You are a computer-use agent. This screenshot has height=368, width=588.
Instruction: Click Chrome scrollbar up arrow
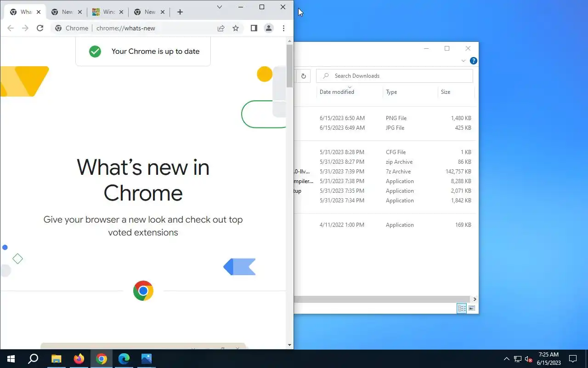tap(289, 41)
